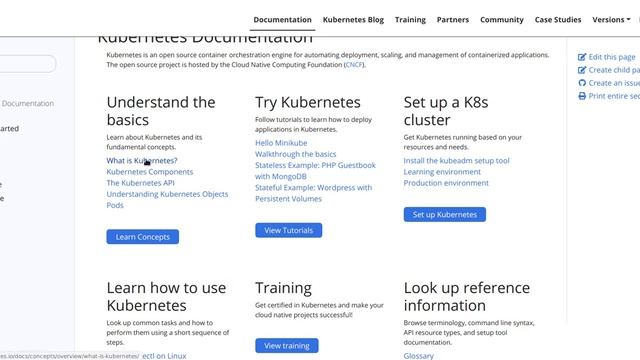
Task: Click the Try Kubernetes heading
Action: (308, 102)
